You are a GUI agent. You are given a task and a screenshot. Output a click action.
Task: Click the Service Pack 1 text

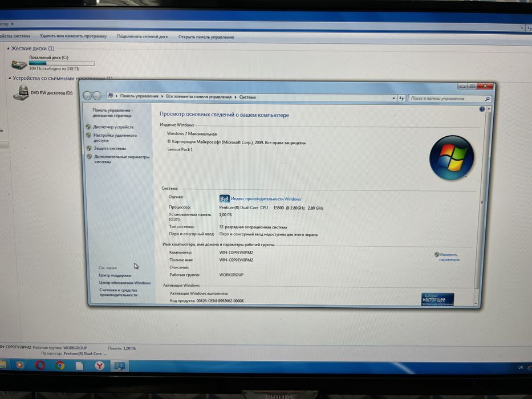[x=180, y=149]
